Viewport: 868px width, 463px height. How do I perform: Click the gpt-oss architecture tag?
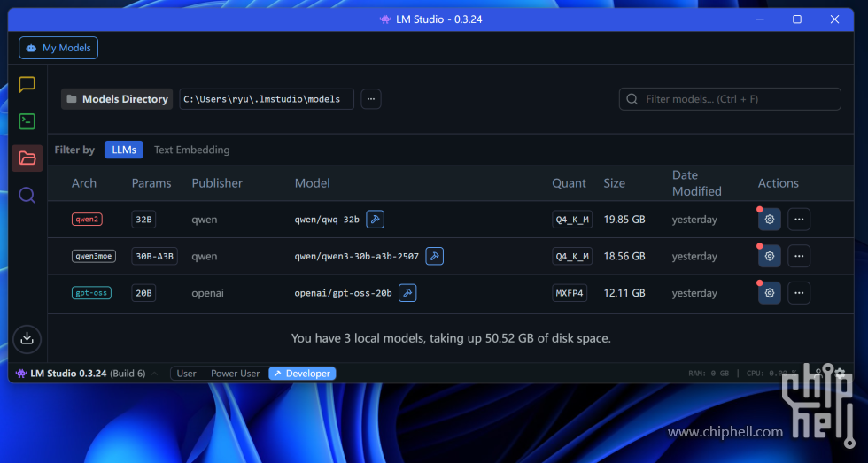coord(91,293)
